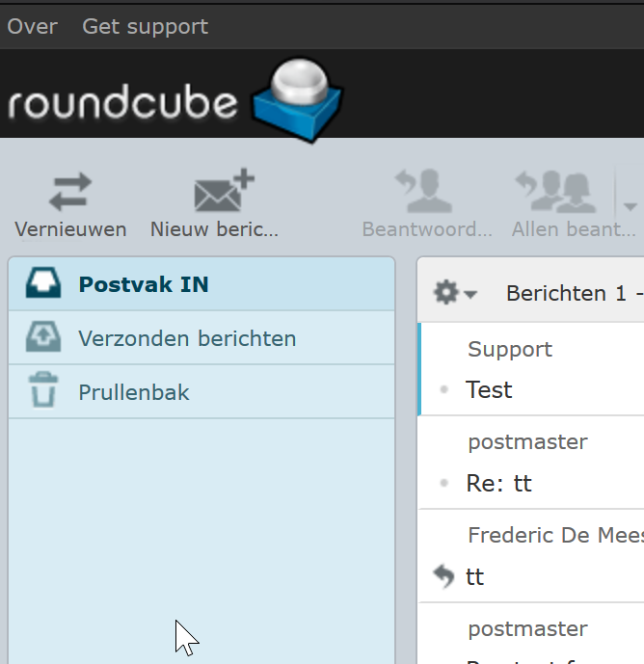644x664 pixels.
Task: Click the Prullenbak trash can icon
Action: (x=42, y=392)
